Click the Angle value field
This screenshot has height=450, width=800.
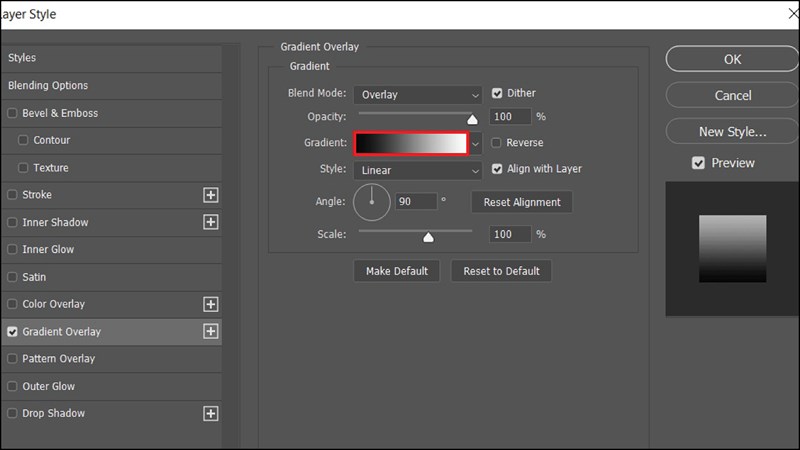pos(416,202)
